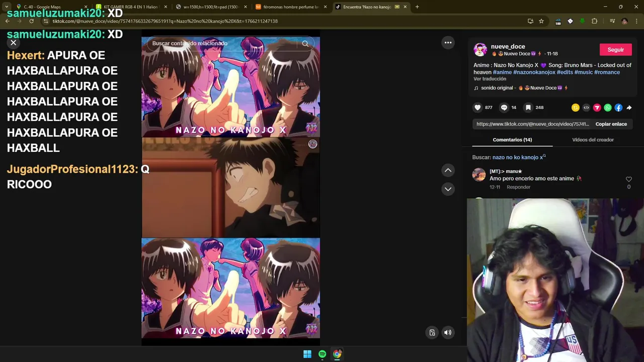Click the install app icon in address bar
This screenshot has width=644, height=362.
[530, 21]
